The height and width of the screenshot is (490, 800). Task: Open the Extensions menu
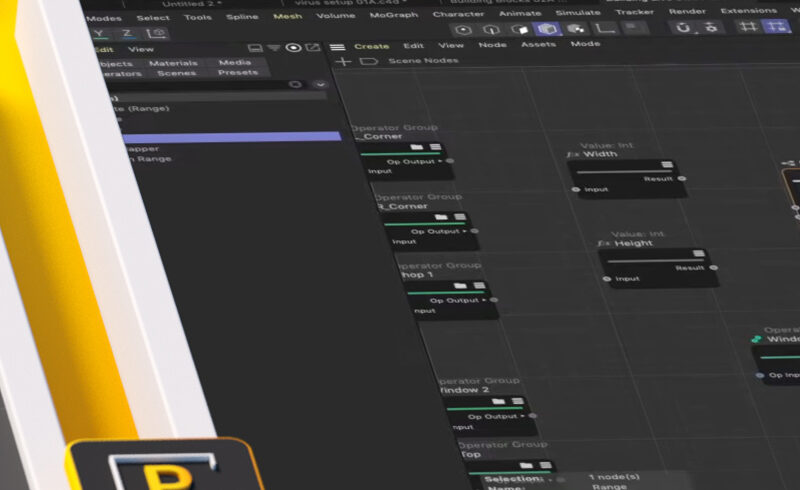748,10
